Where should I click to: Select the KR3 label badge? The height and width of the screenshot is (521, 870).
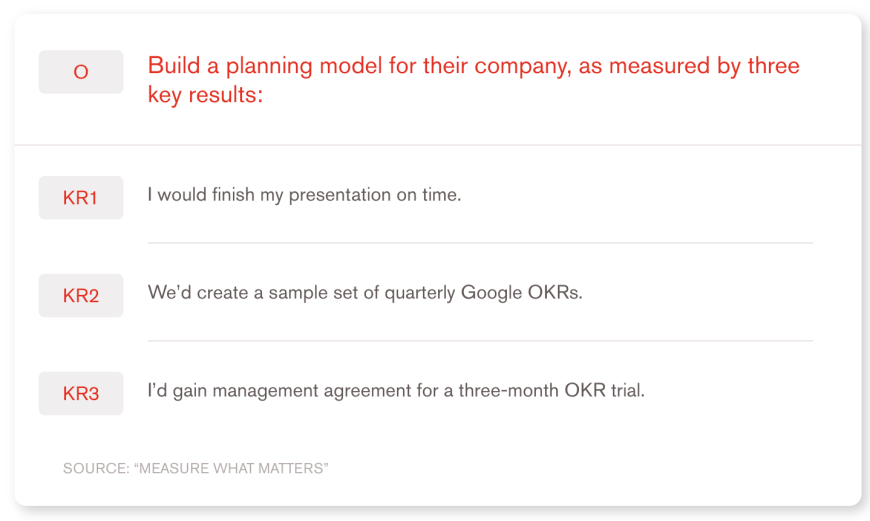click(81, 394)
